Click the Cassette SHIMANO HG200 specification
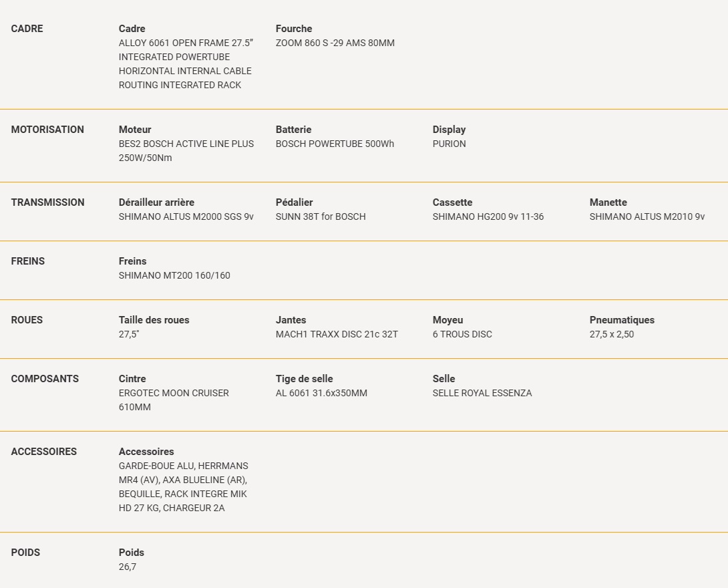Viewport: 728px width, 588px height. point(488,217)
